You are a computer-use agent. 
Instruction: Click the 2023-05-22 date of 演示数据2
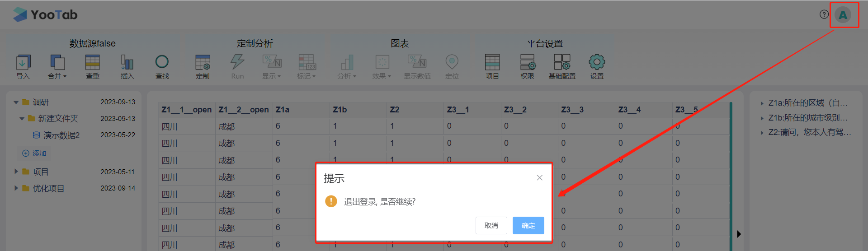[118, 135]
